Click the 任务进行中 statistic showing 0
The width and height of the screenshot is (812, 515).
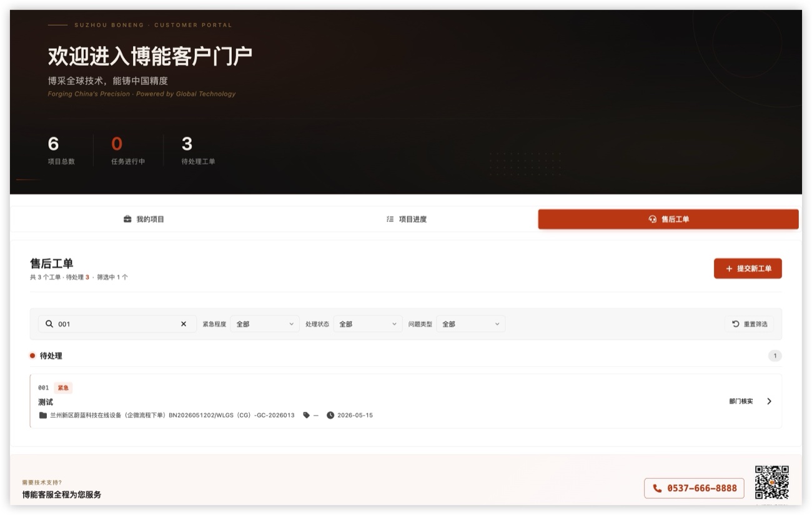128,151
